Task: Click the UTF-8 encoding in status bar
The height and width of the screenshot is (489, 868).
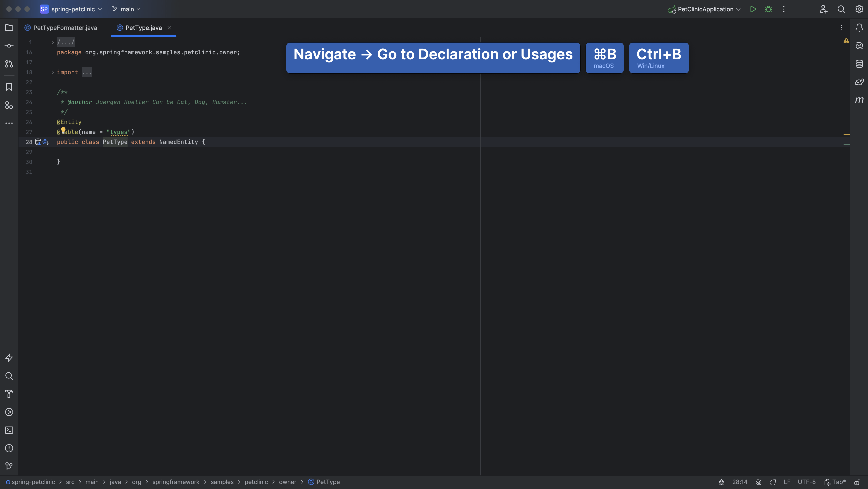Action: click(806, 482)
